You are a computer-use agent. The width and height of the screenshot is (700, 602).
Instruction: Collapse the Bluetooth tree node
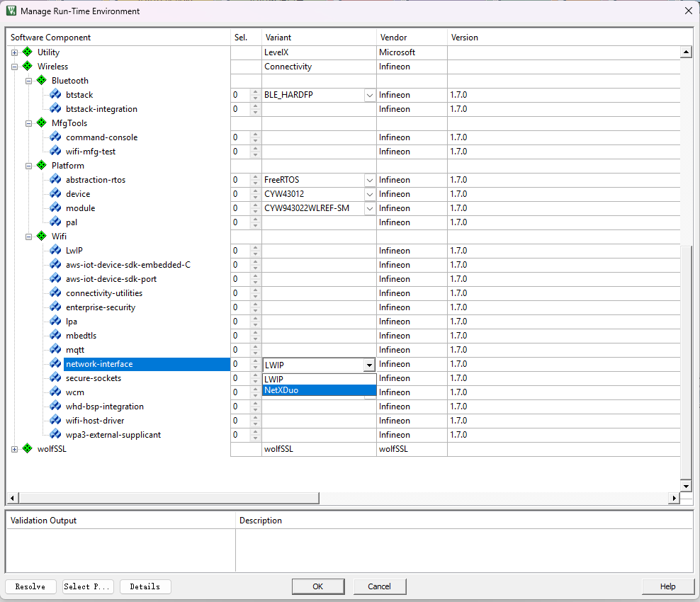tap(29, 81)
